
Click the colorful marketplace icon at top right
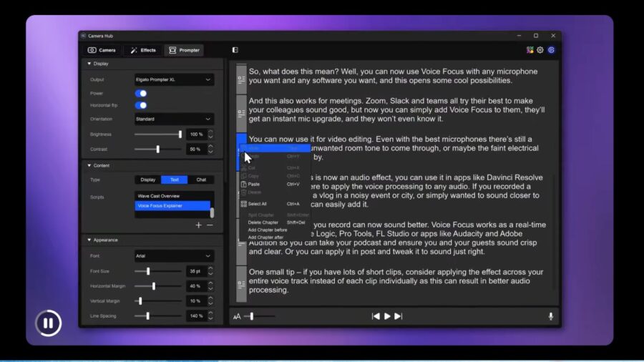530,50
